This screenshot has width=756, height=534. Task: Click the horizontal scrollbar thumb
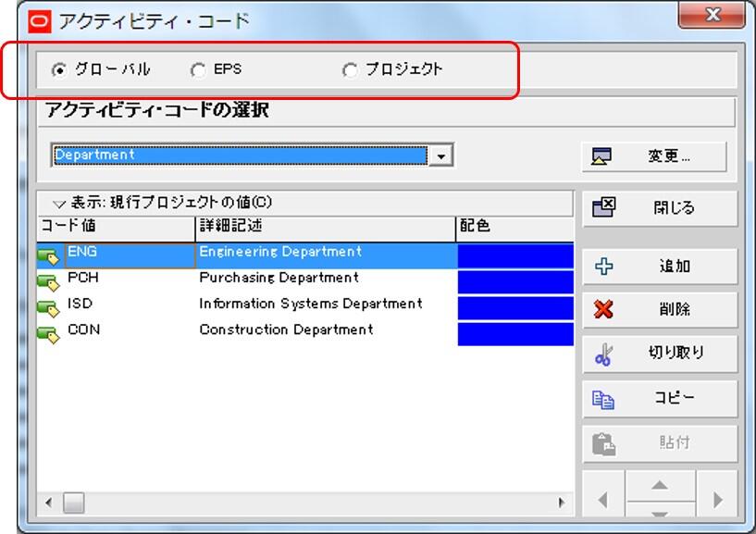point(74,503)
